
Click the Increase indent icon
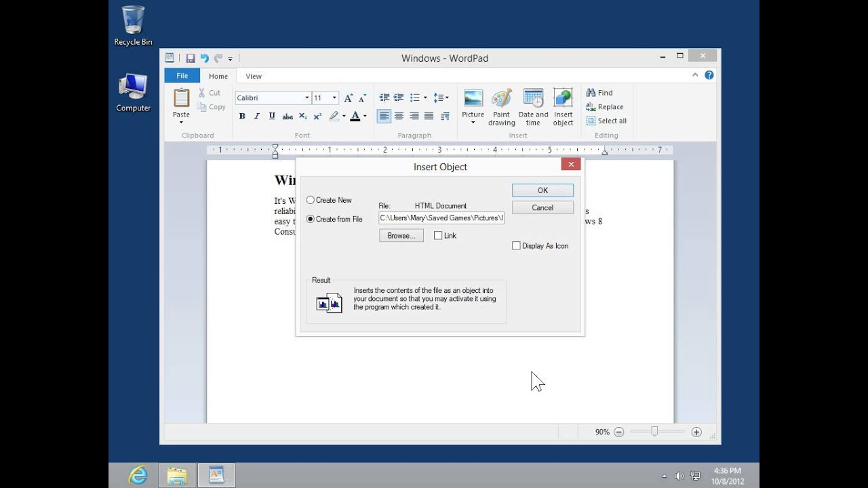point(399,98)
